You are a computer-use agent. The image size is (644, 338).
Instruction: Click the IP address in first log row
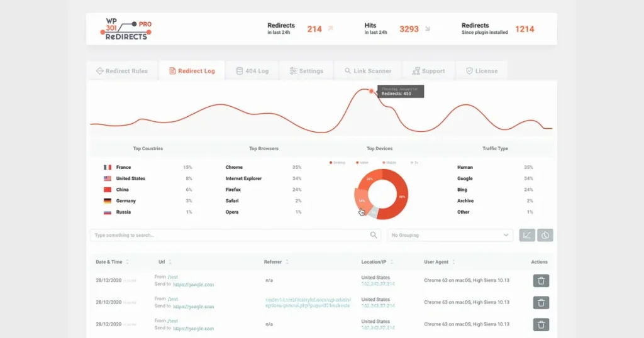(378, 284)
